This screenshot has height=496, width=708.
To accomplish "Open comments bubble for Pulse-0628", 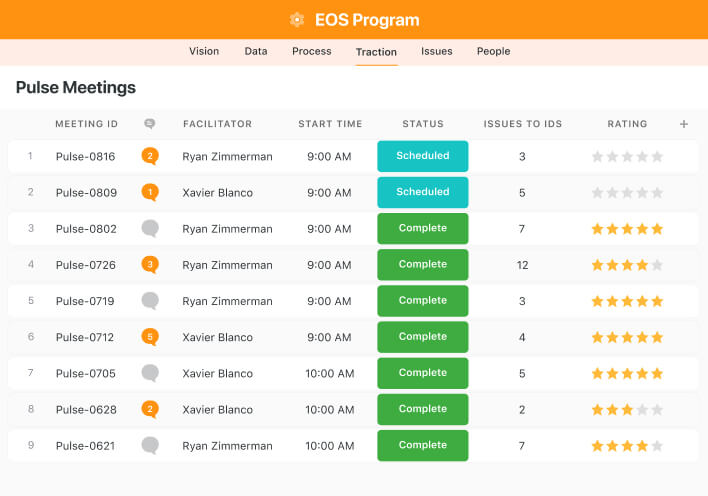I will (x=150, y=409).
